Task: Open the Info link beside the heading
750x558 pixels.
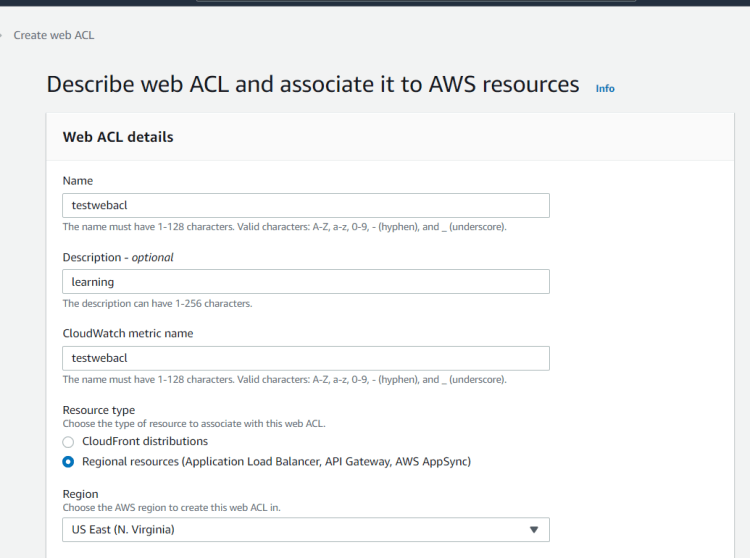Action: (605, 88)
